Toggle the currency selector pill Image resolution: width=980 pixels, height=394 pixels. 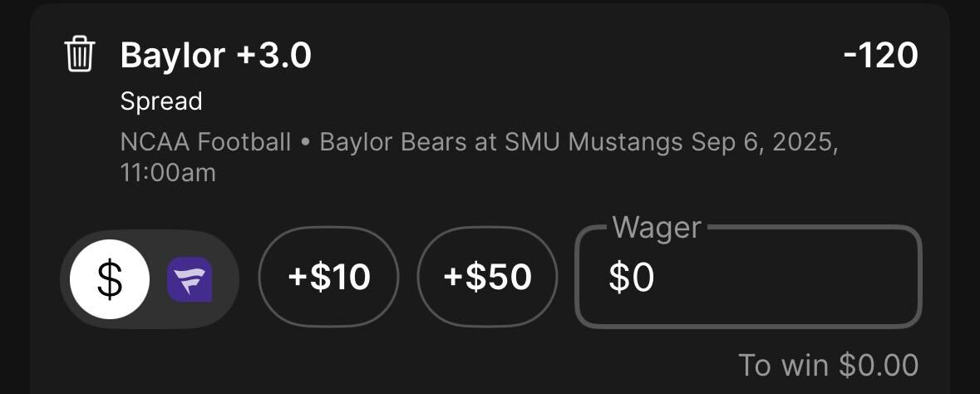click(150, 279)
